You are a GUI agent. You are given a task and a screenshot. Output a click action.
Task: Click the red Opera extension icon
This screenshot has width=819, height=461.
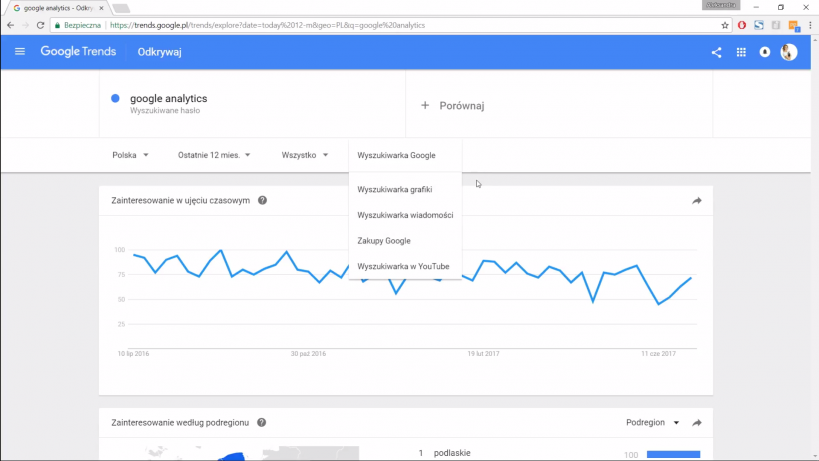(x=742, y=25)
